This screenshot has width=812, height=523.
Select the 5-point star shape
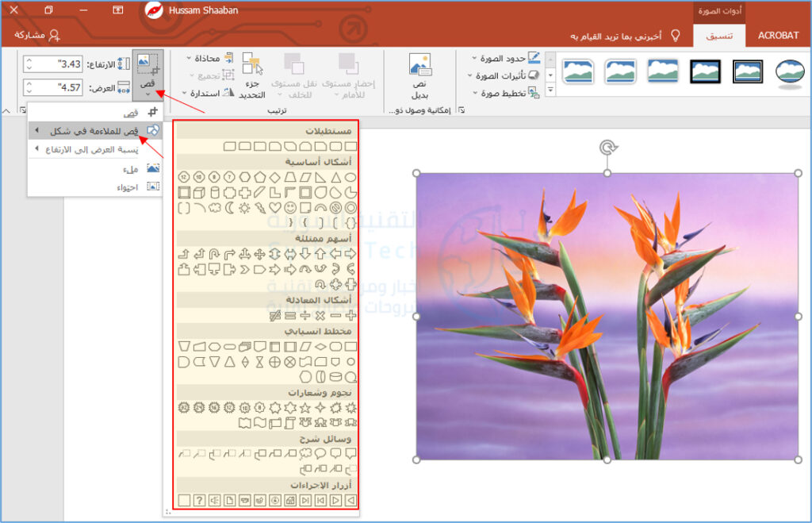305,407
